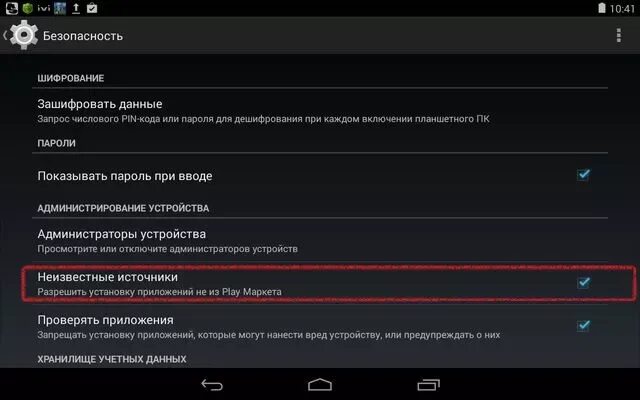Tap the Settings gear icon to go back
The width and height of the screenshot is (640, 400).
point(24,35)
